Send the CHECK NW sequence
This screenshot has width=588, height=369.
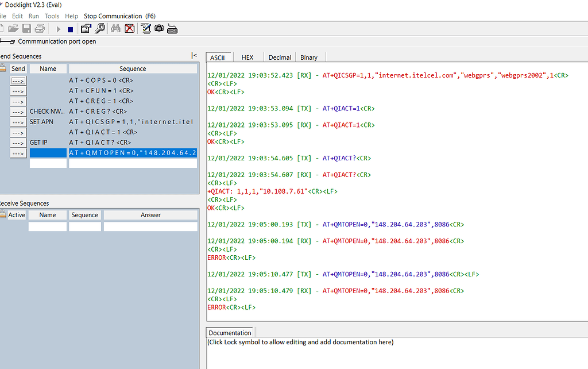point(18,111)
